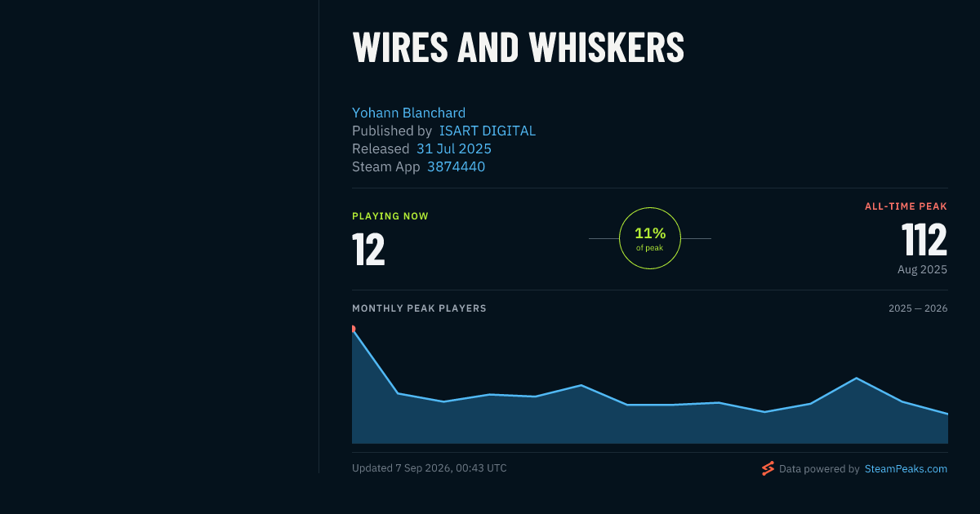Click the Data powered by text
The image size is (980, 514).
point(819,469)
